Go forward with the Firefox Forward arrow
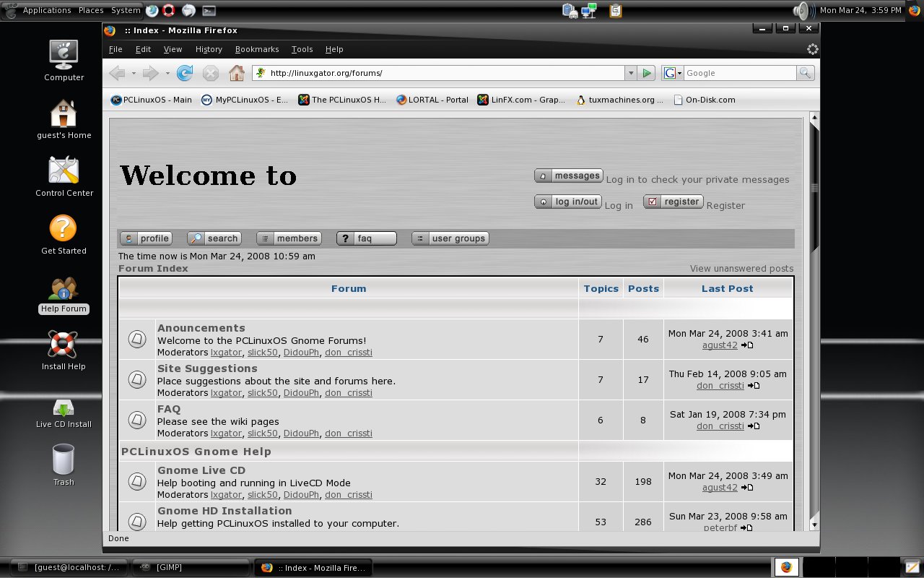The height and width of the screenshot is (578, 924). point(150,73)
